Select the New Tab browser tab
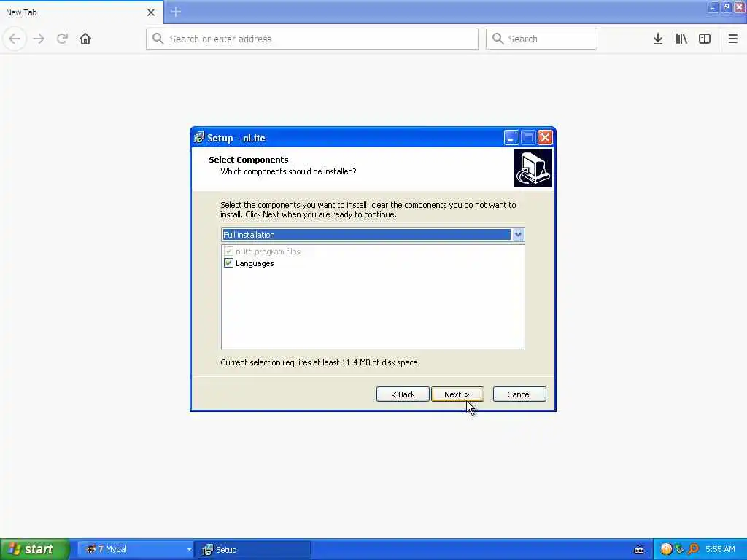This screenshot has width=747, height=560. [x=81, y=12]
